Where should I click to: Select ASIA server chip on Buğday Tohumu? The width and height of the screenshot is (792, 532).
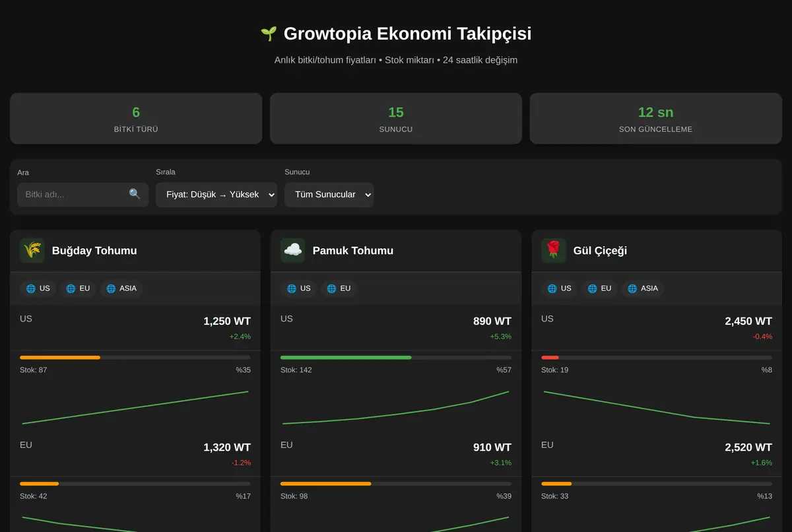121,288
